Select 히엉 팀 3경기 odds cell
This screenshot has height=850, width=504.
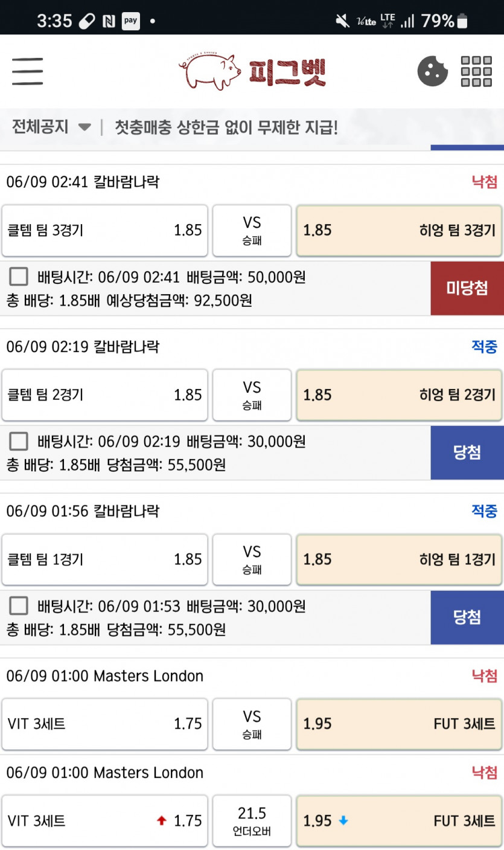click(399, 230)
